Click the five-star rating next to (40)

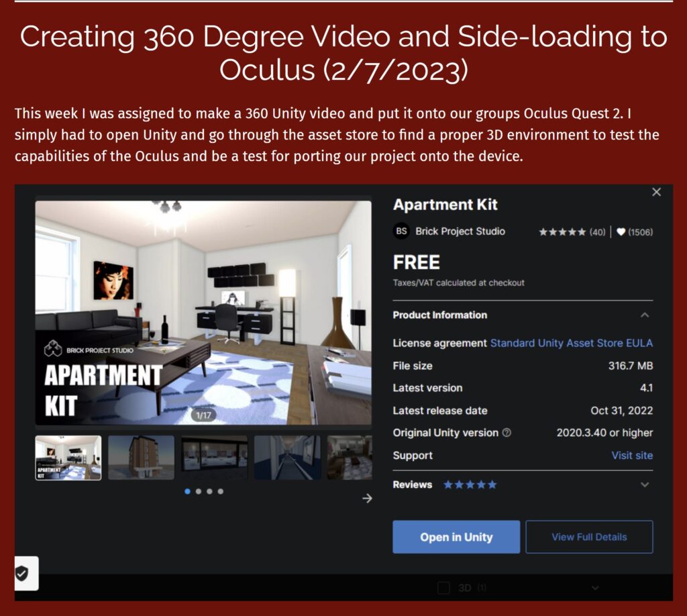pos(562,232)
